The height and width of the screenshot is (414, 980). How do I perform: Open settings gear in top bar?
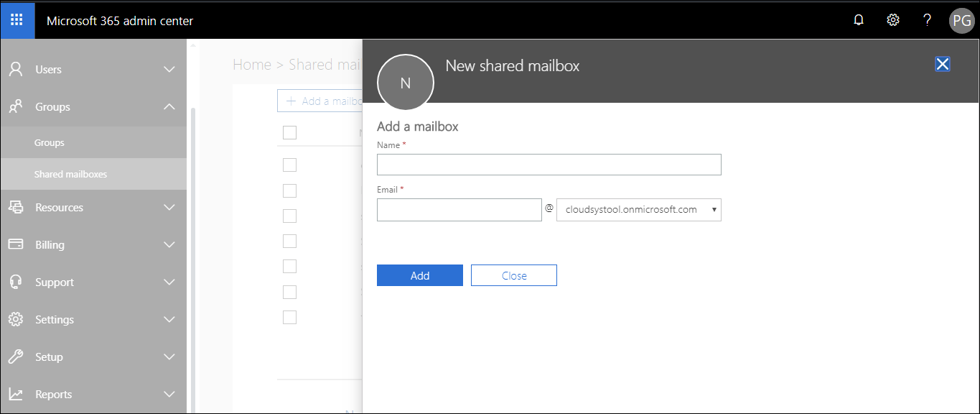tap(893, 20)
